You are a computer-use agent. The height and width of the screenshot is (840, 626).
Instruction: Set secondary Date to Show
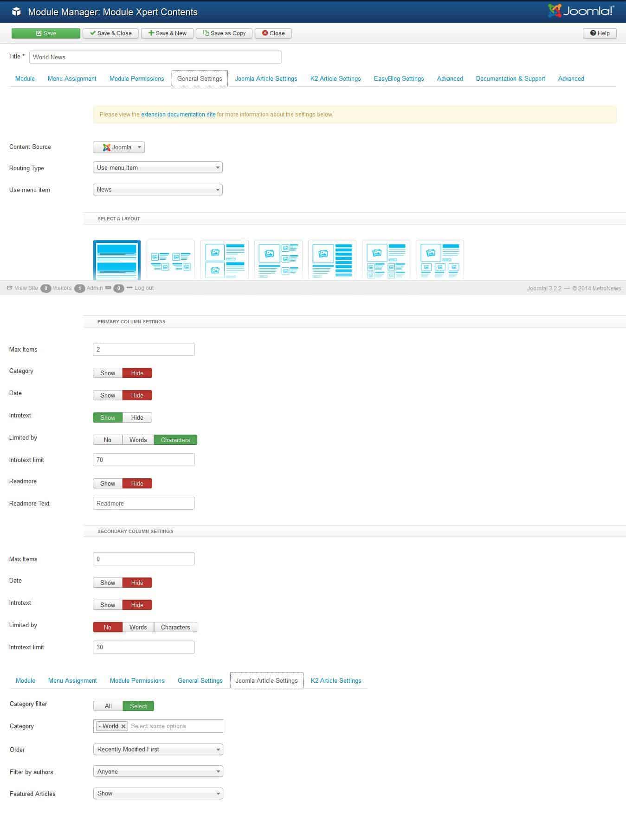[108, 583]
